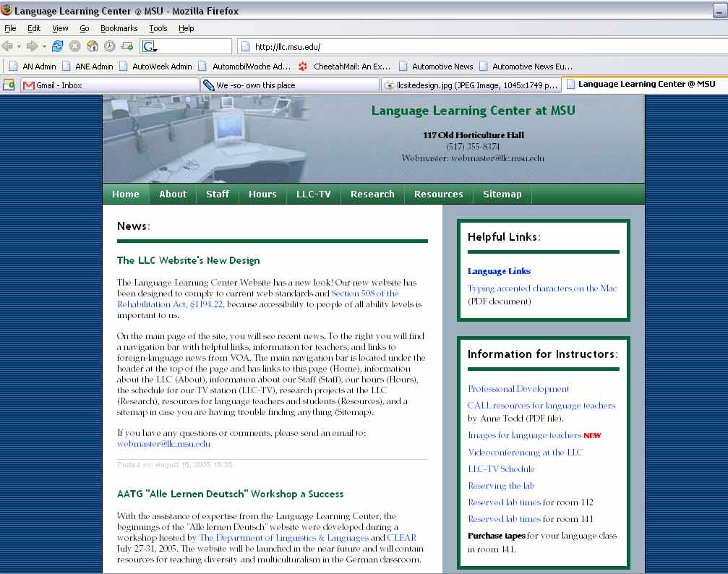Click the CLEAR link in workshop article
The width and height of the screenshot is (728, 574).
click(402, 538)
